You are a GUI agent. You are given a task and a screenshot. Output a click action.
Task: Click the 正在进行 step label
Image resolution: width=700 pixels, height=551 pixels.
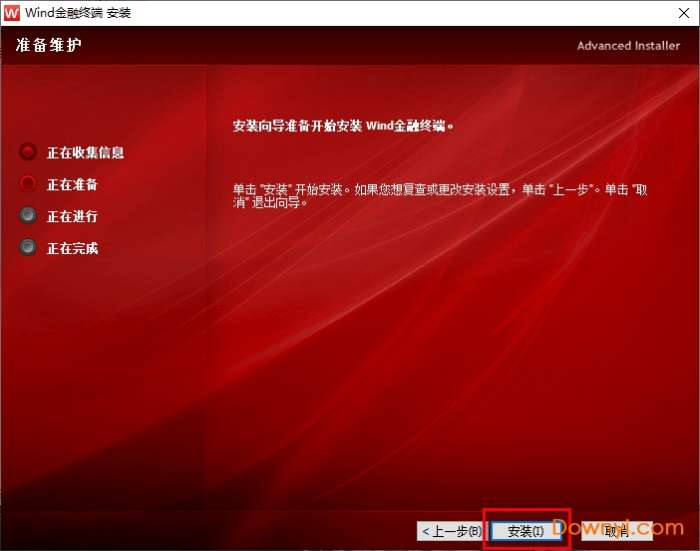[72, 217]
